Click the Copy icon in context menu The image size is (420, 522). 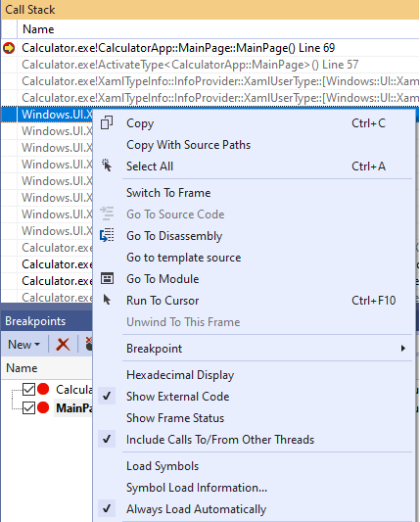click(x=107, y=122)
